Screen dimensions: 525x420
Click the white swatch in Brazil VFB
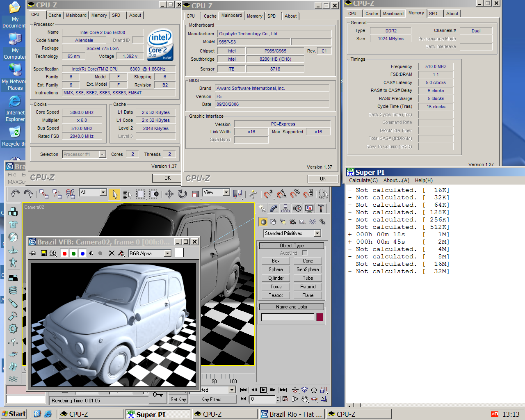(x=179, y=253)
